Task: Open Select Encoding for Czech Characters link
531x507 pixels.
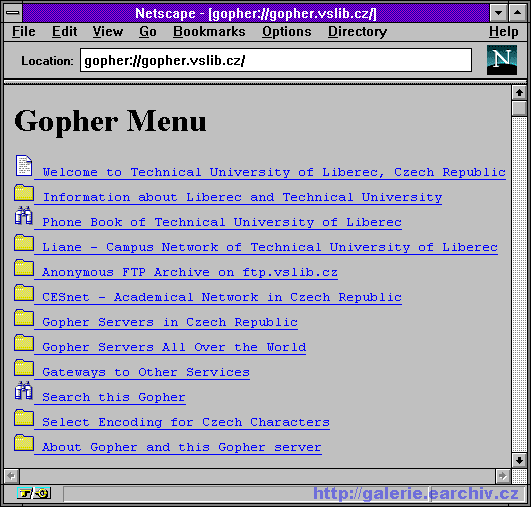Action: (186, 422)
